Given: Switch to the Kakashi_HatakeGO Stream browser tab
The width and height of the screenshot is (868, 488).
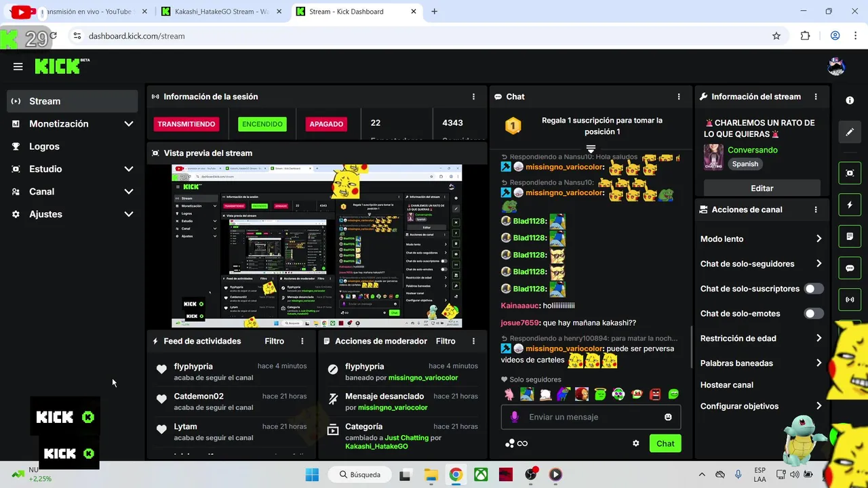Looking at the screenshot, I should tap(222, 12).
